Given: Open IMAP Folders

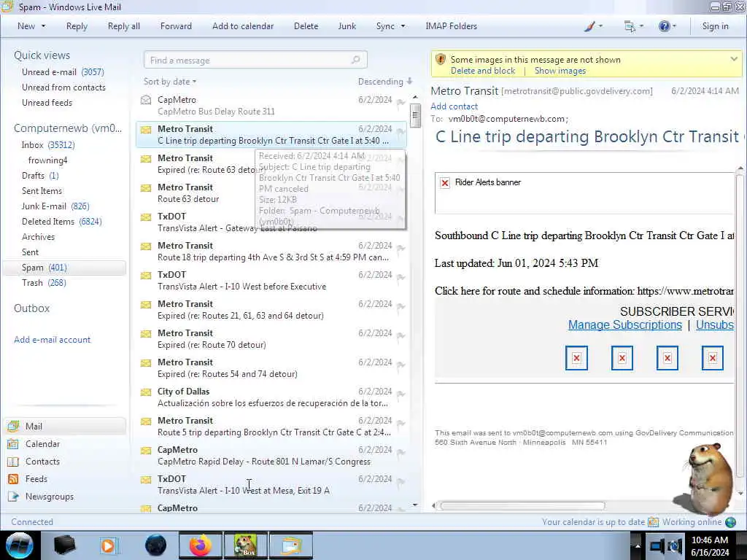Looking at the screenshot, I should point(451,26).
